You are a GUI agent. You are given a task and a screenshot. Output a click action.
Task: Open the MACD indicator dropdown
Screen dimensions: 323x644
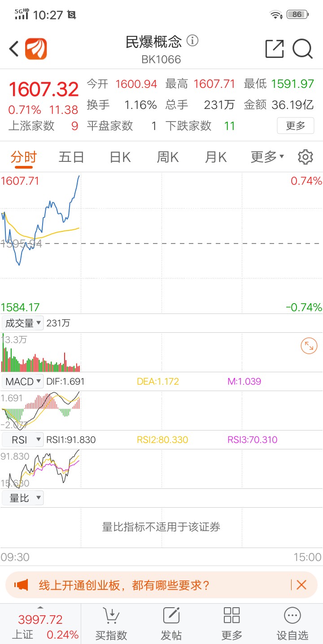(23, 382)
